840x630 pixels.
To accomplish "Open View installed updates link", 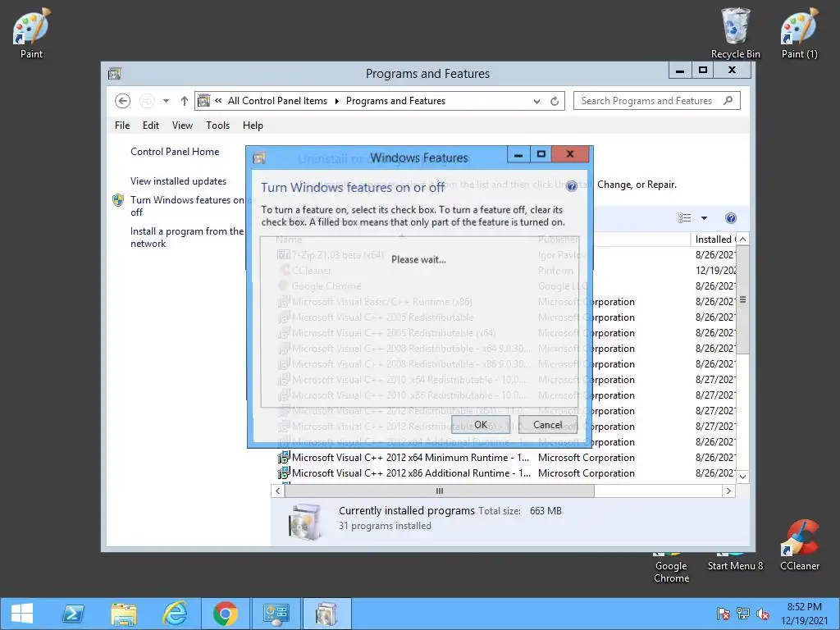I will pos(178,181).
